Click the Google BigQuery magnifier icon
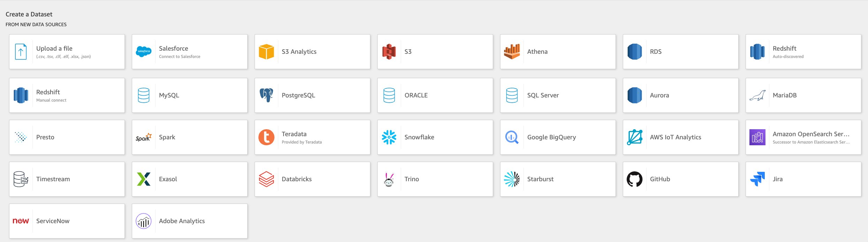Screen dimensions: 868x242 tap(512, 137)
